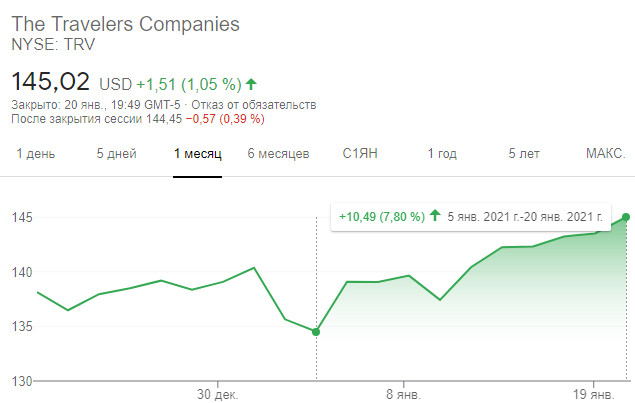Show the 6 месяцев chart range

pos(278,154)
